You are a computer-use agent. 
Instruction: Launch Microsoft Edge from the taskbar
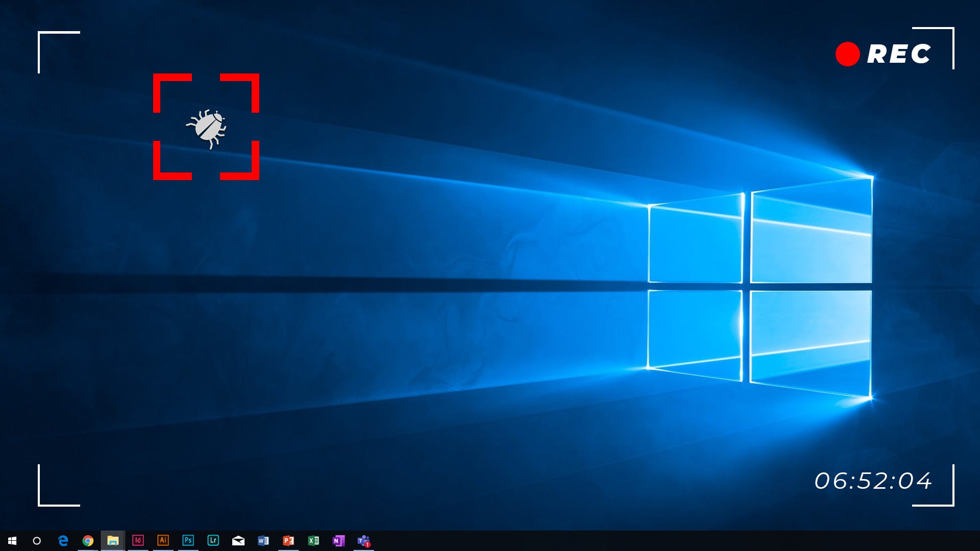coord(63,541)
